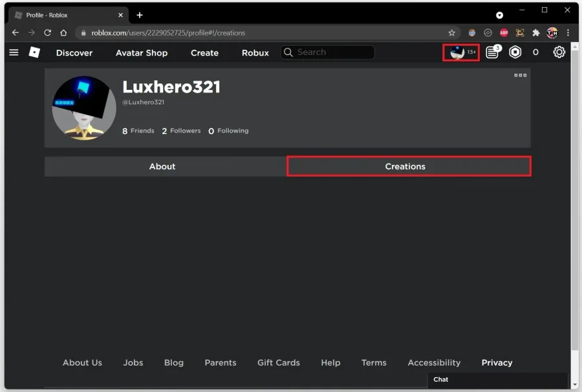
Task: Click the Robux hexagon icon
Action: pyautogui.click(x=515, y=52)
